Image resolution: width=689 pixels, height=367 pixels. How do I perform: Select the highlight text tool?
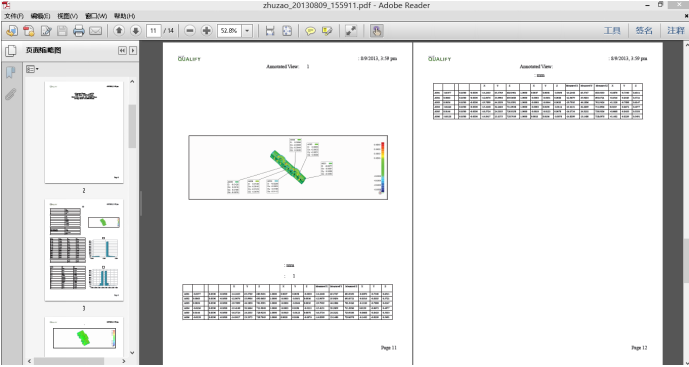(327, 31)
